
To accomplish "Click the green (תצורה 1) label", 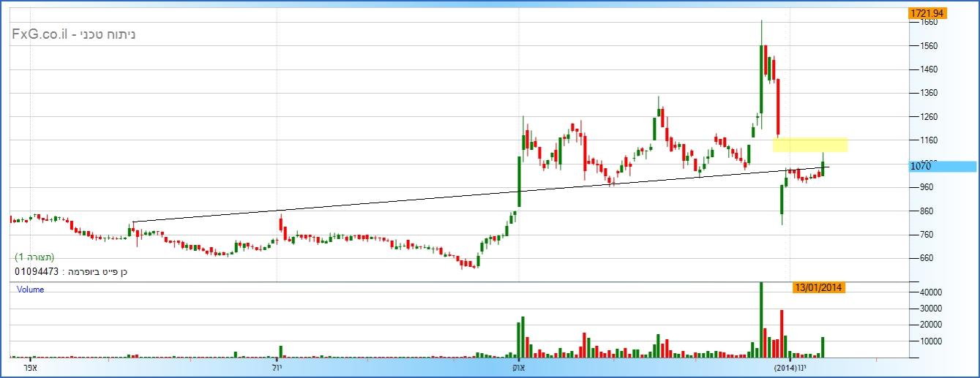I will click(x=34, y=257).
